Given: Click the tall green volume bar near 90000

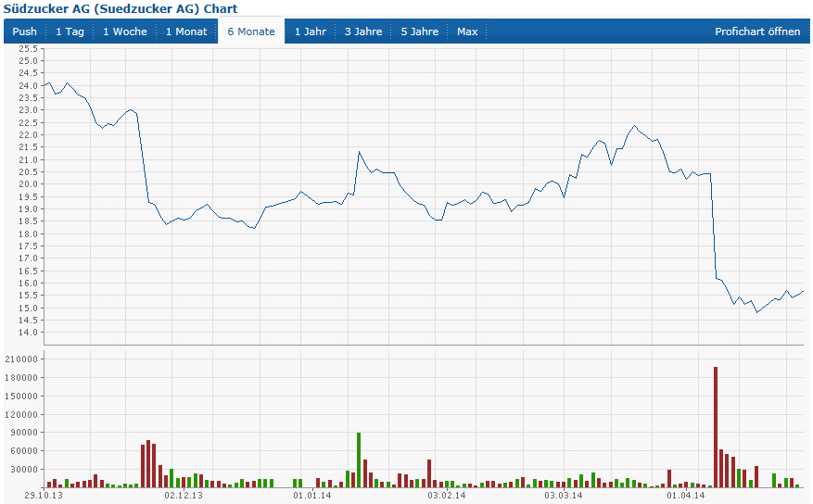Looking at the screenshot, I should click(359, 460).
